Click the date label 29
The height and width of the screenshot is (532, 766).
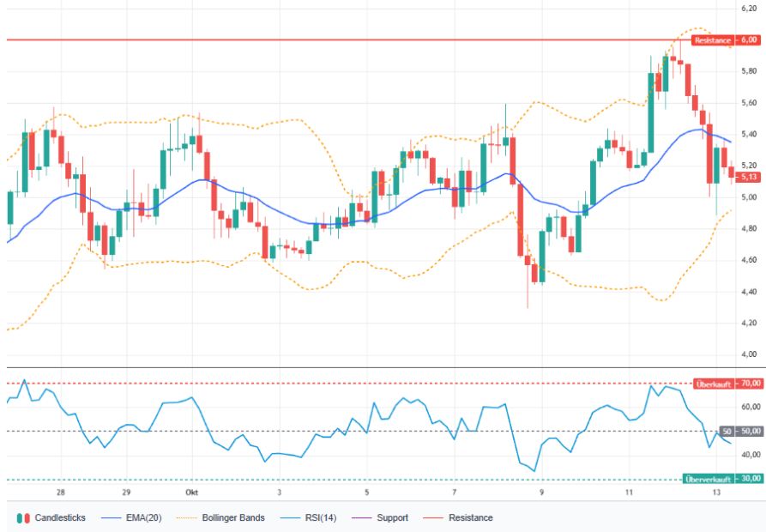(x=126, y=493)
